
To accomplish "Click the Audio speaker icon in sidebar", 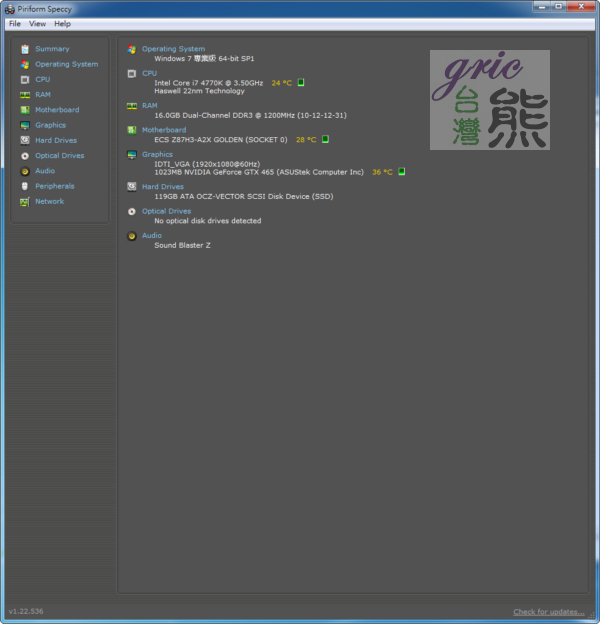I will [25, 171].
